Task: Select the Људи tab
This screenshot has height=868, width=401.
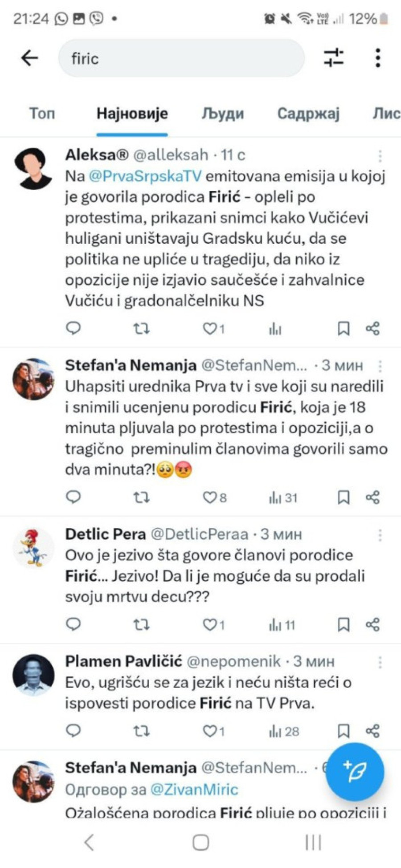Action: click(222, 114)
